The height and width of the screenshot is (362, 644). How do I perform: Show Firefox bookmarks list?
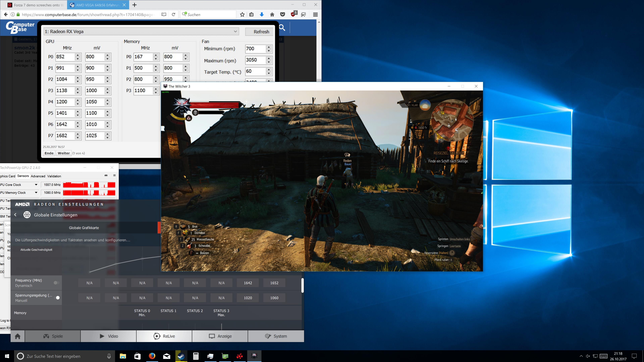pos(251,14)
